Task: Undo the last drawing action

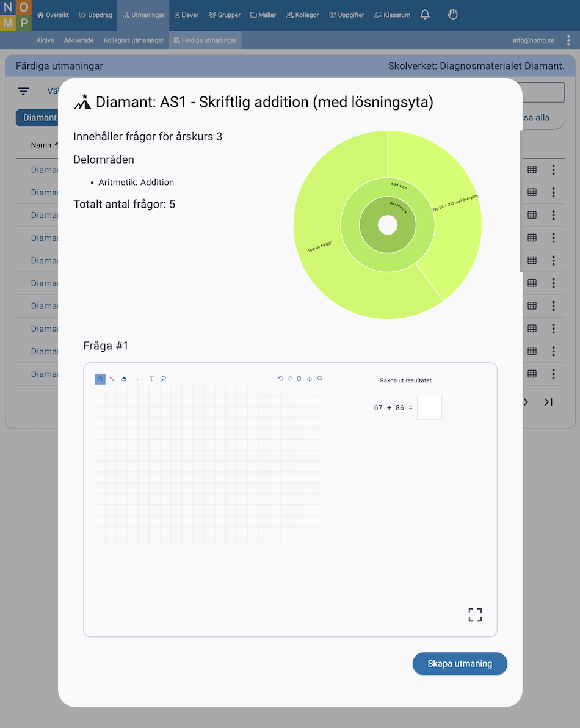Action: coord(280,379)
